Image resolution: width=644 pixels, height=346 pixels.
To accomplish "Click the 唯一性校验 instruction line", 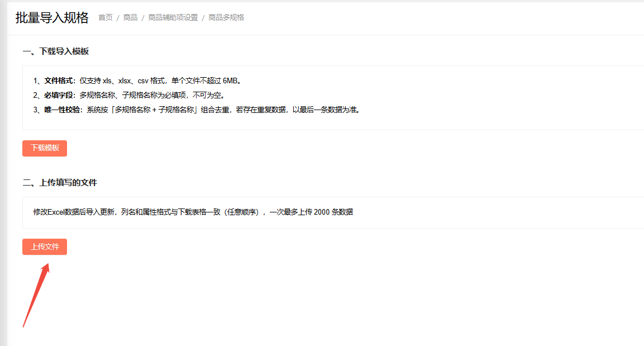I will click(x=198, y=110).
